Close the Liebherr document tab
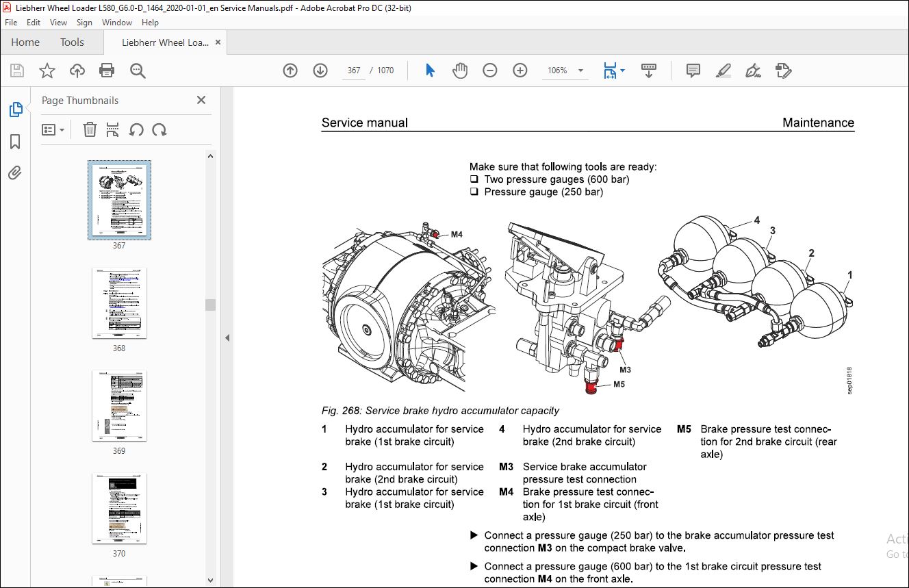909x588 pixels. (218, 42)
